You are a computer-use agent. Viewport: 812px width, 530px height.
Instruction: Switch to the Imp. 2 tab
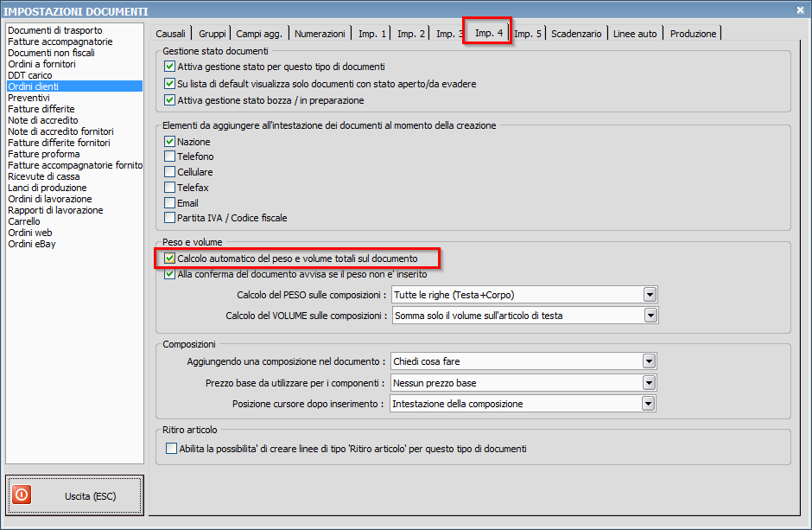tap(410, 34)
